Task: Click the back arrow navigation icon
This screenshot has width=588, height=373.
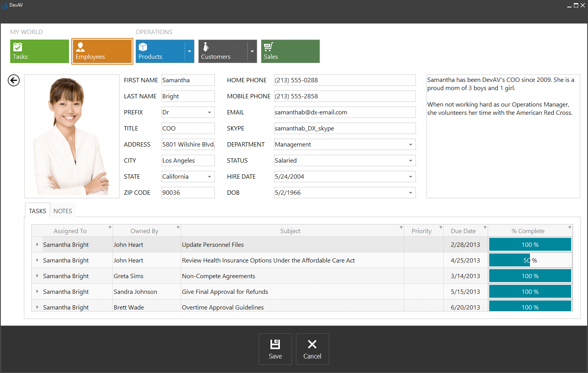Action: point(13,80)
